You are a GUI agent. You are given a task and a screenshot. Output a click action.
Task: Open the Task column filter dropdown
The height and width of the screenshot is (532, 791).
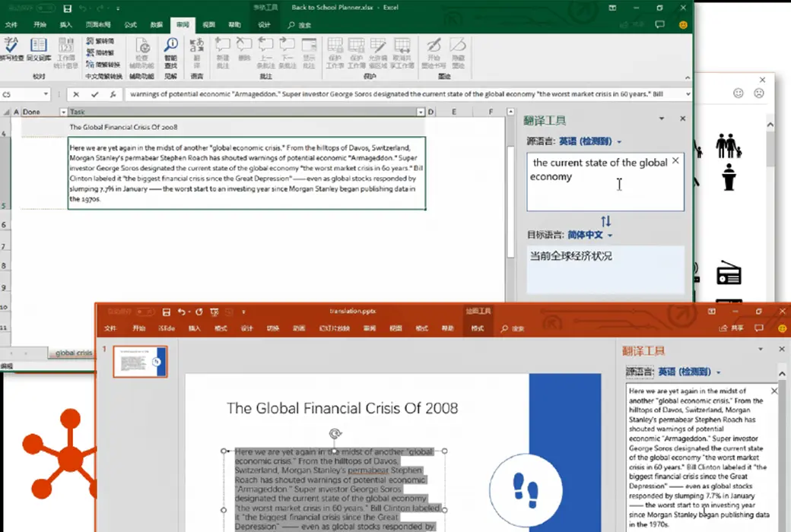pos(420,112)
